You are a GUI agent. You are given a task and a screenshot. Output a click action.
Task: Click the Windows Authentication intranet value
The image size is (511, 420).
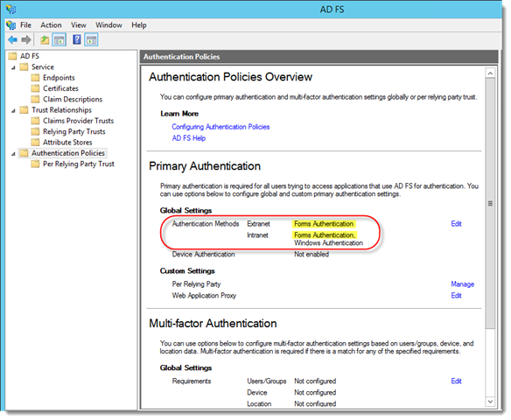328,242
